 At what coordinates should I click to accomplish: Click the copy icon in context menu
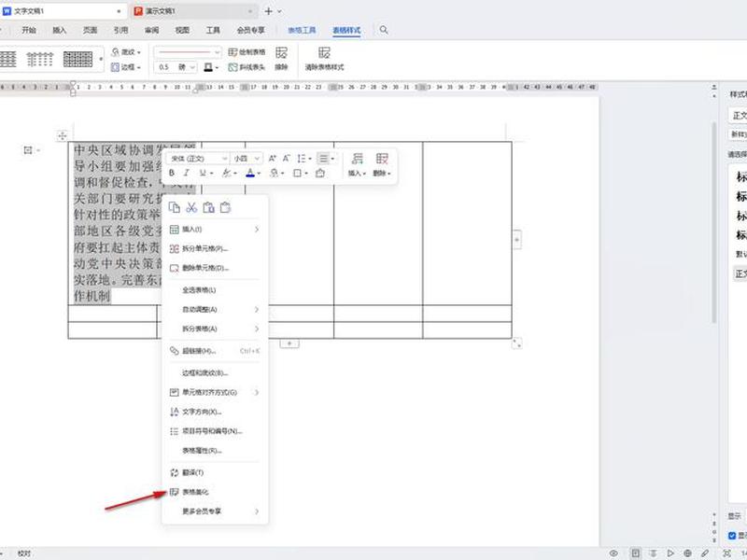tap(175, 207)
